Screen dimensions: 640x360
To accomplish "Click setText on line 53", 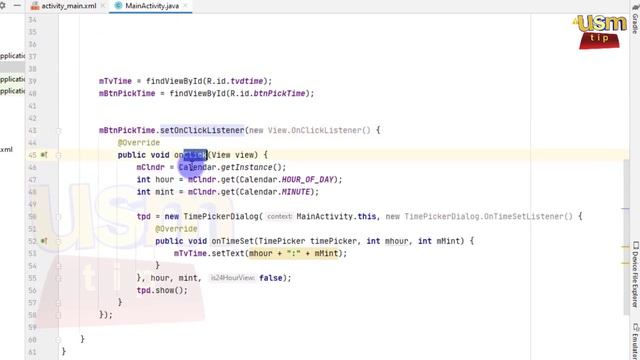I will (x=228, y=253).
